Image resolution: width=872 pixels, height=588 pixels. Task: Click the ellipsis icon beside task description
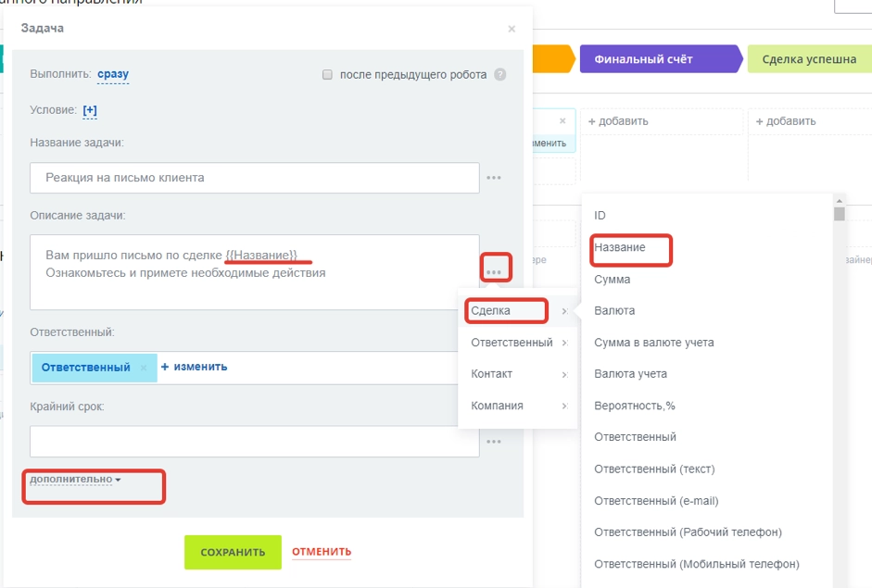tap(493, 271)
